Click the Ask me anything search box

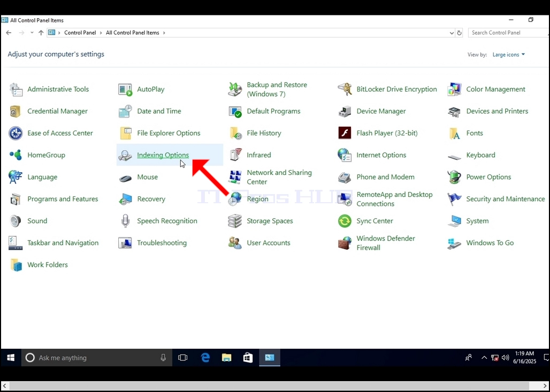click(x=97, y=358)
